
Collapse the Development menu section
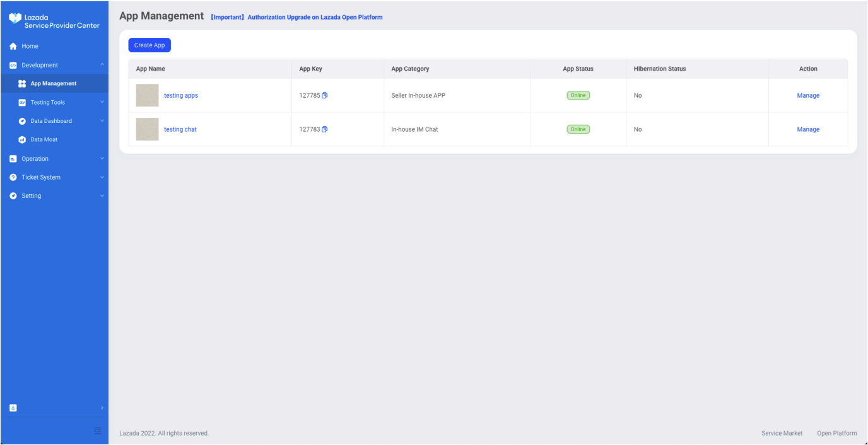coord(102,65)
